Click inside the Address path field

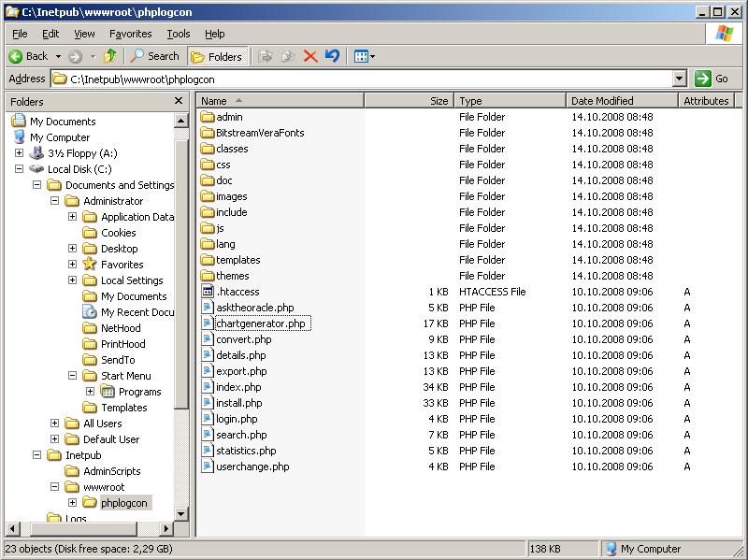tap(363, 79)
